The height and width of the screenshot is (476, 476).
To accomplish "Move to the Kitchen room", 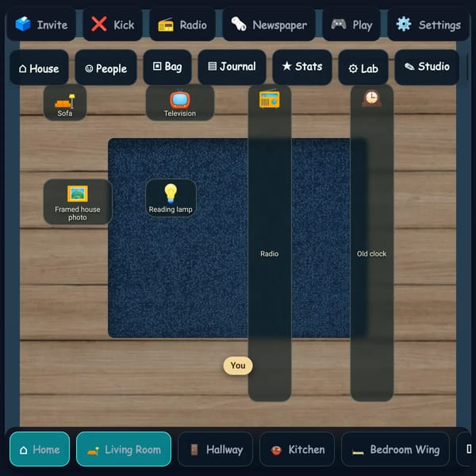I will point(297,449).
